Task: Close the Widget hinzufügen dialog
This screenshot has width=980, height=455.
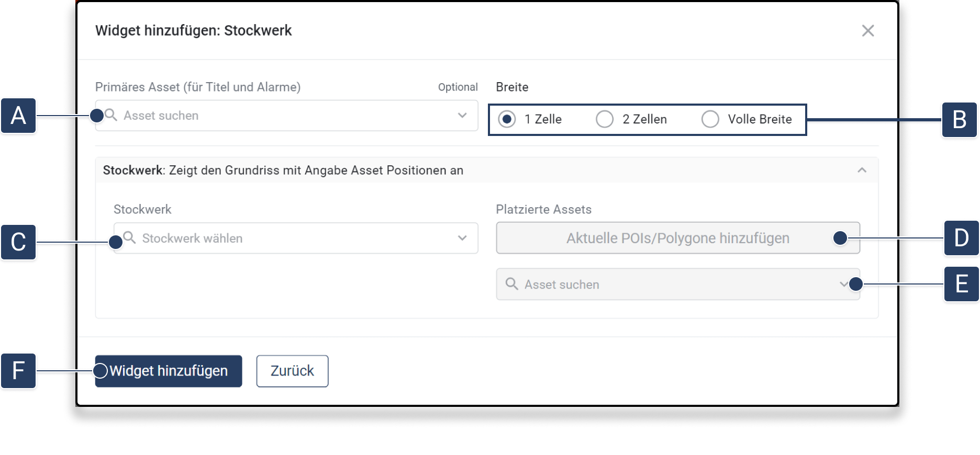Action: [867, 31]
